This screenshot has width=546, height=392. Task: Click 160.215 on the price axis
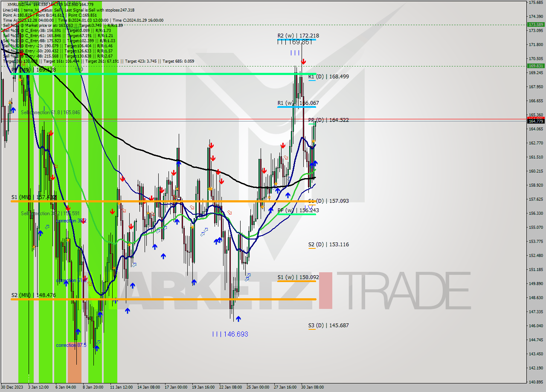536,171
